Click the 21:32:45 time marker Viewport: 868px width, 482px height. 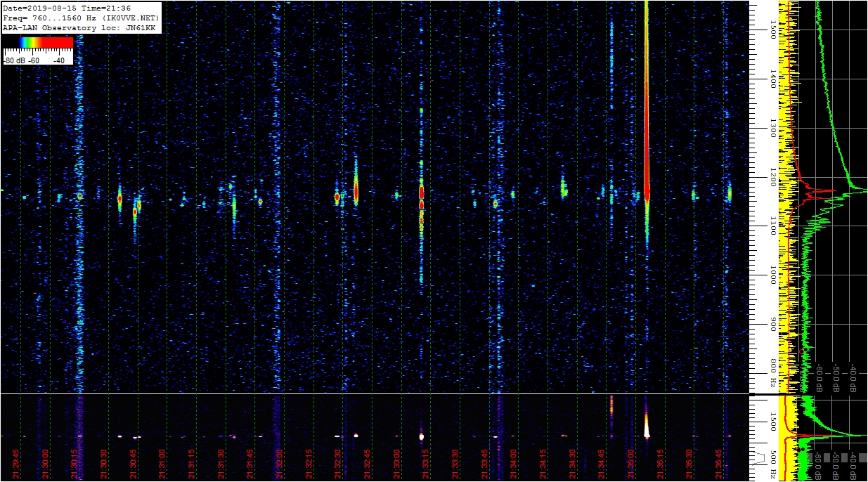(368, 464)
